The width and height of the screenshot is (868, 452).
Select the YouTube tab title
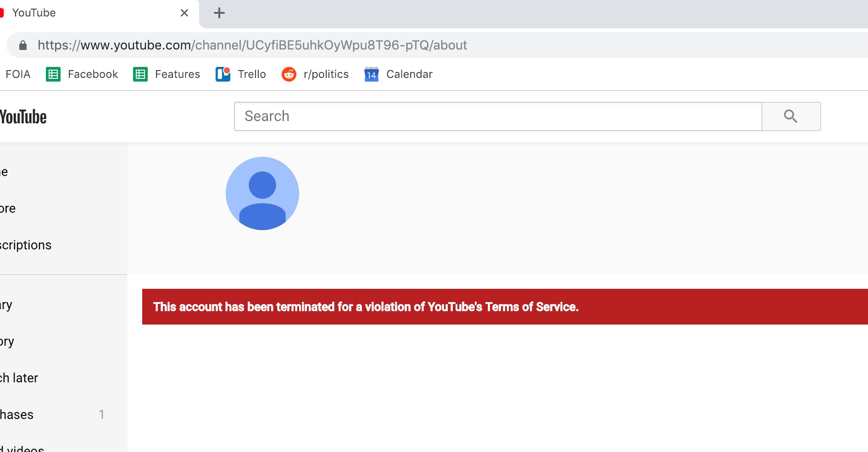tap(34, 13)
